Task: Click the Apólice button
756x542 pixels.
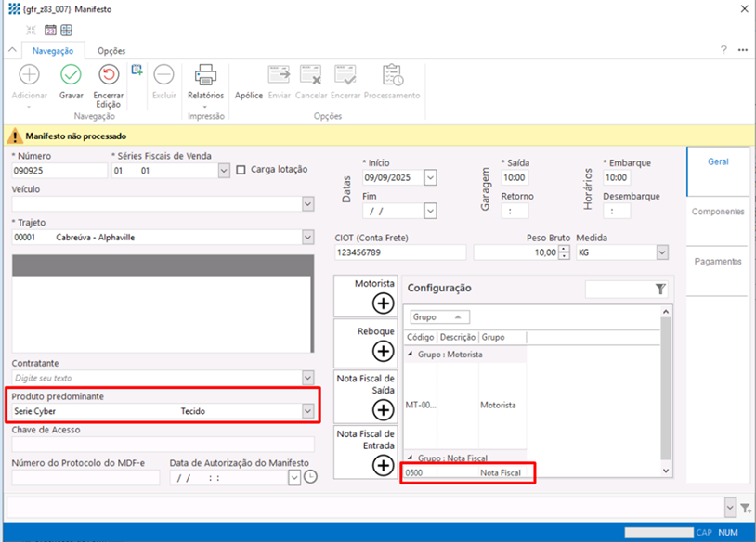Action: [x=248, y=96]
